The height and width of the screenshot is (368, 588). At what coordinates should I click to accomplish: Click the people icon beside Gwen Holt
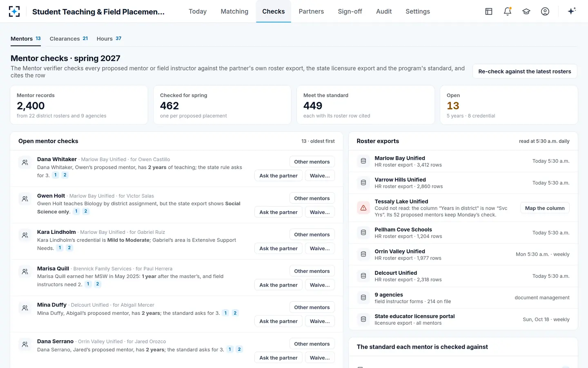click(25, 199)
